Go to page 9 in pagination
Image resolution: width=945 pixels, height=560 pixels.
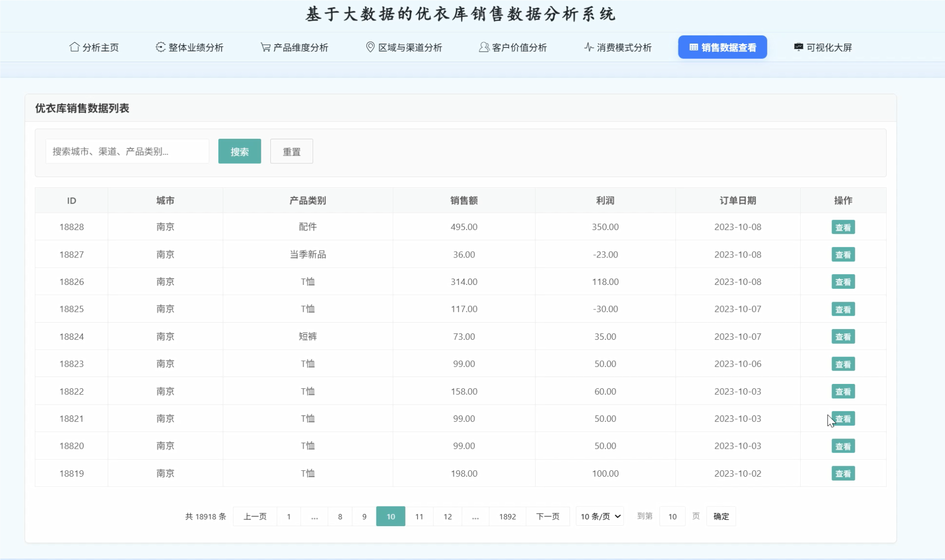[364, 516]
